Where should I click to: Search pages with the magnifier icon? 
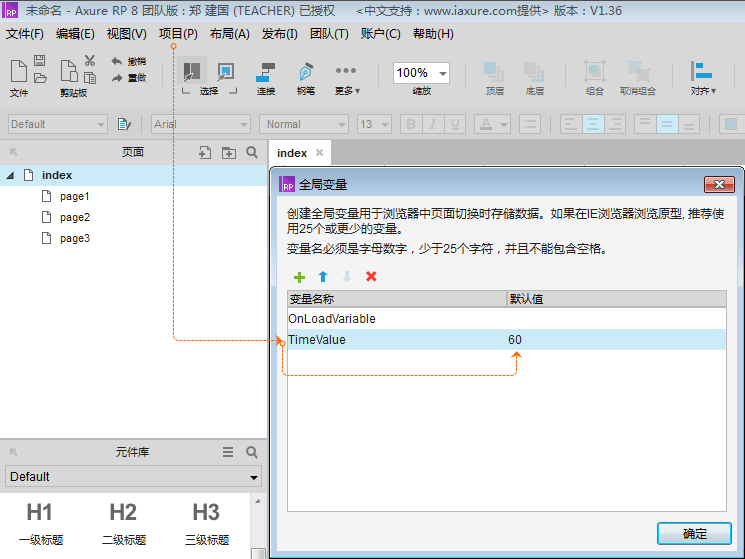coord(252,153)
